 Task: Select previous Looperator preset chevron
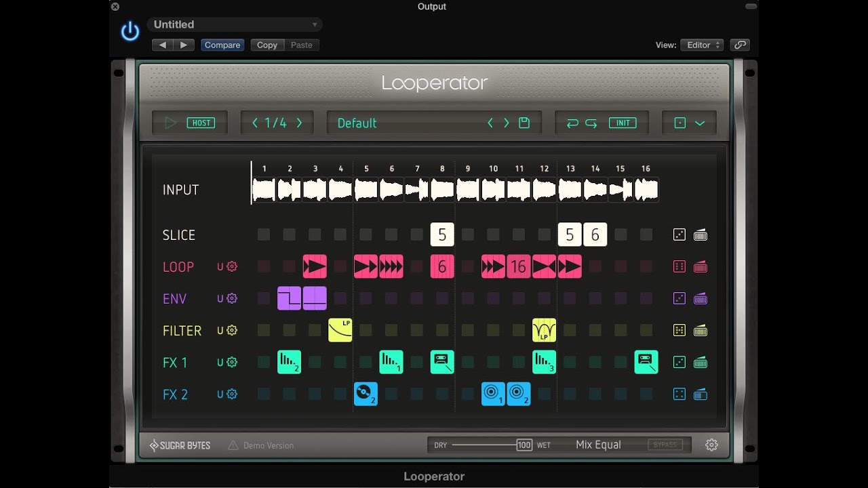[490, 123]
